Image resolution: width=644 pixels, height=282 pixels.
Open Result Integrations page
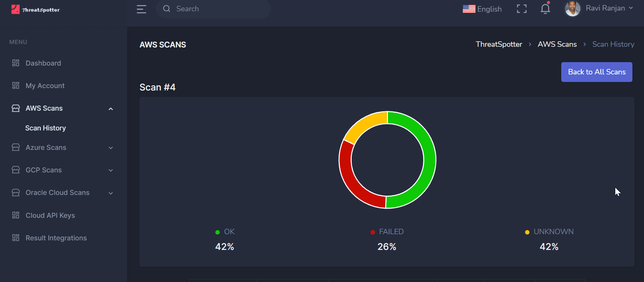[x=56, y=238]
